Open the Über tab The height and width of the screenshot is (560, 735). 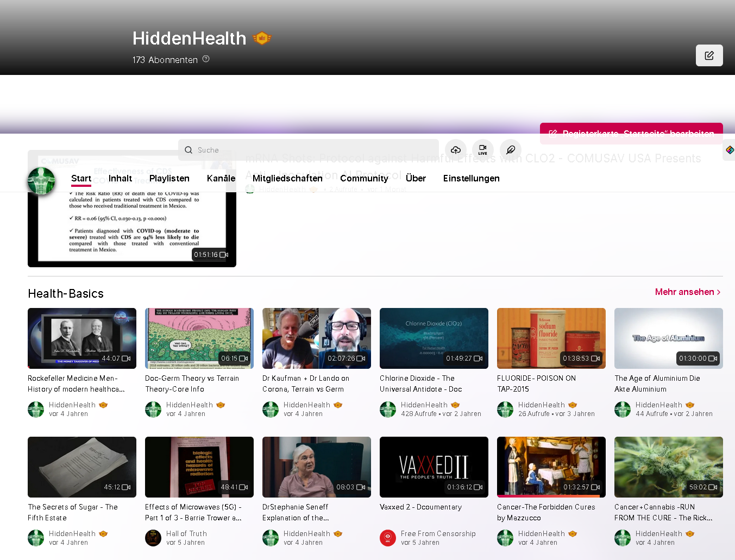point(416,178)
